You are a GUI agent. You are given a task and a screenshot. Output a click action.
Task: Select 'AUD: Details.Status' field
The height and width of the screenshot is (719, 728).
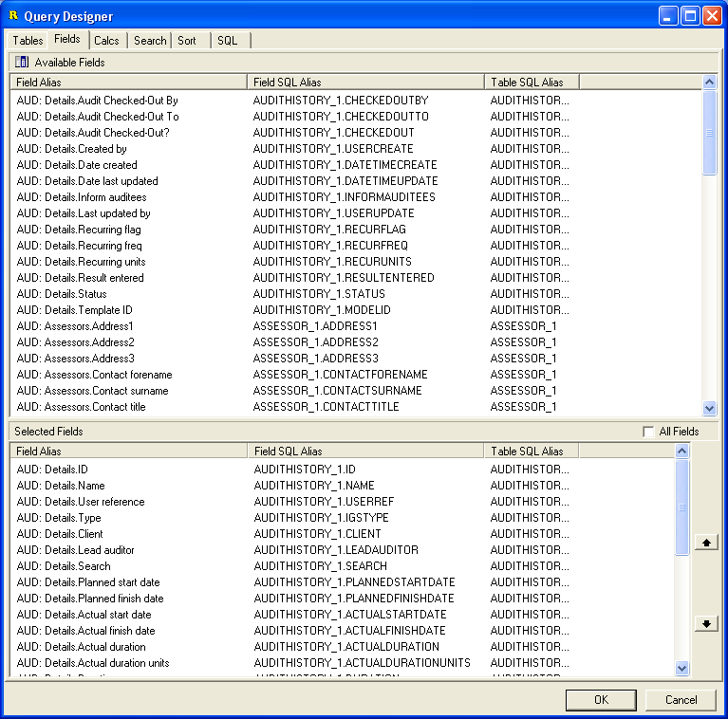(356, 294)
